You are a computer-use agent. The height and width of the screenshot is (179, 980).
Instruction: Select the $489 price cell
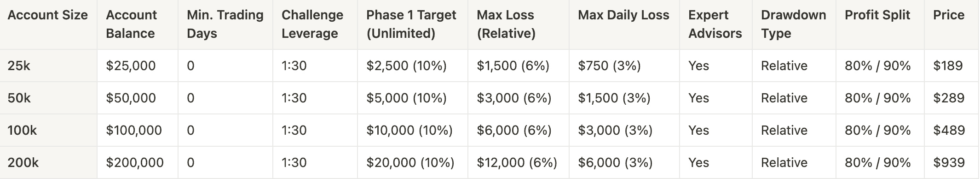949,130
